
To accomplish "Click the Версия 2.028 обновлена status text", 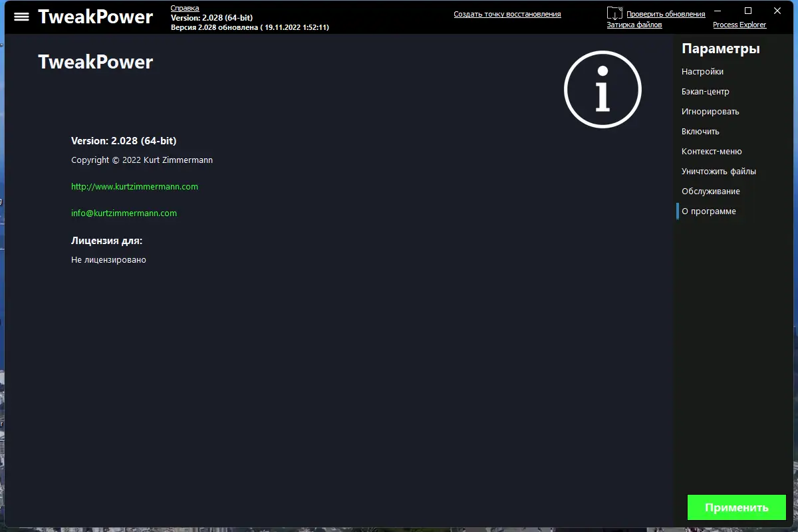I will (x=249, y=27).
